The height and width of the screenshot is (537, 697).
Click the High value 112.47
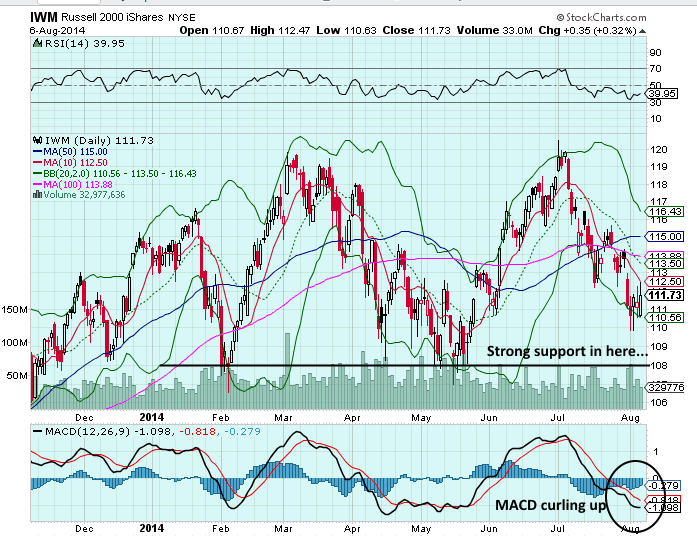coord(294,31)
